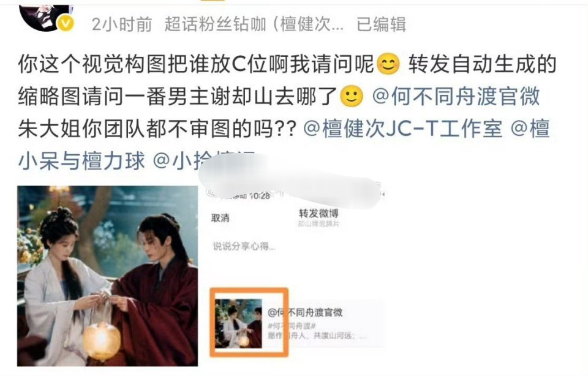The image size is (588, 376).
Task: Click the yellow verified badge icon
Action: (x=66, y=24)
